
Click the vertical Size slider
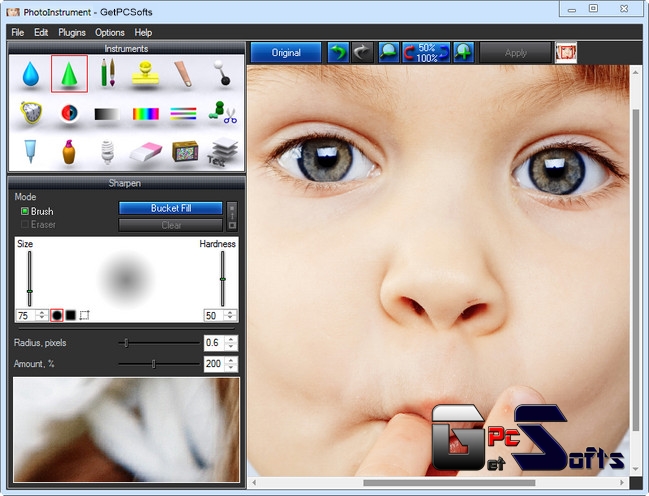pyautogui.click(x=29, y=278)
